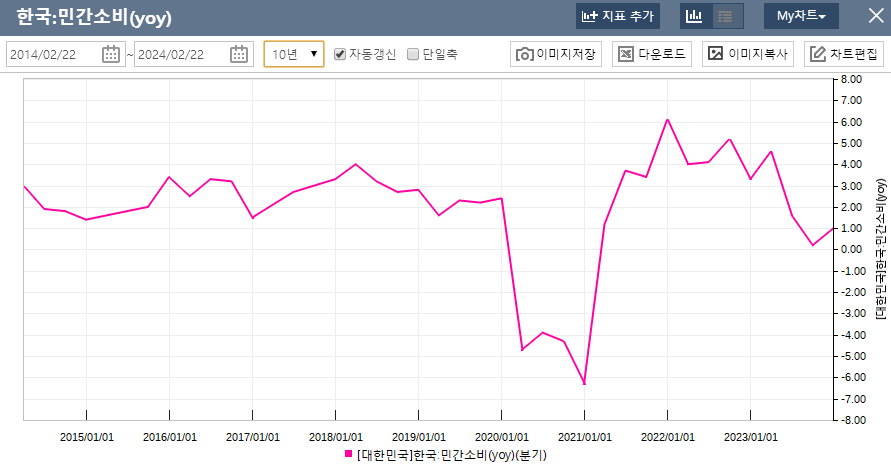
Task: Expand the 10년 period dropdown
Action: [x=294, y=54]
